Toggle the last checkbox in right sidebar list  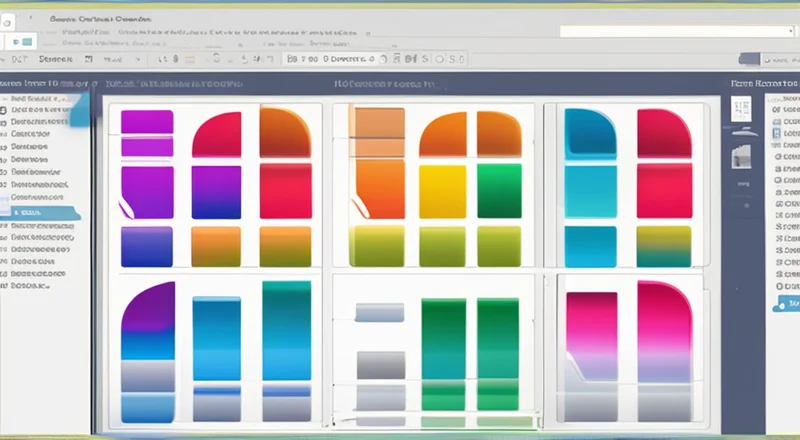tap(778, 285)
